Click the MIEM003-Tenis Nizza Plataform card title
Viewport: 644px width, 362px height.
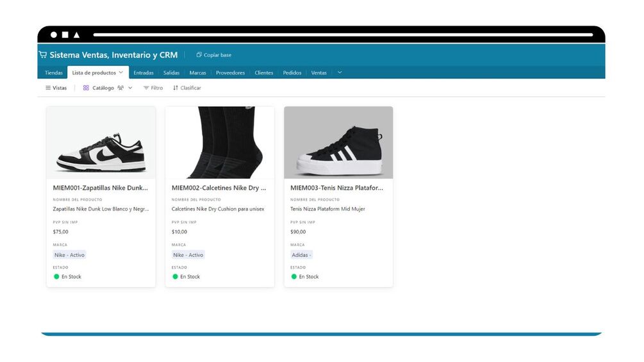pyautogui.click(x=337, y=188)
